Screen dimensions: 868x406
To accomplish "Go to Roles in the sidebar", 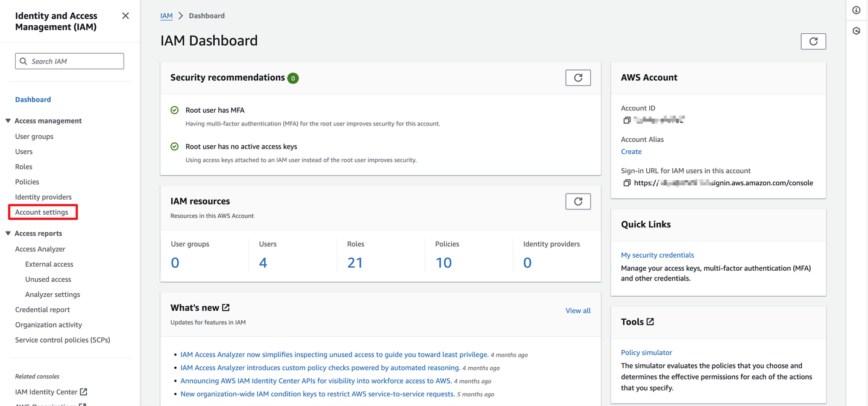I will [24, 167].
